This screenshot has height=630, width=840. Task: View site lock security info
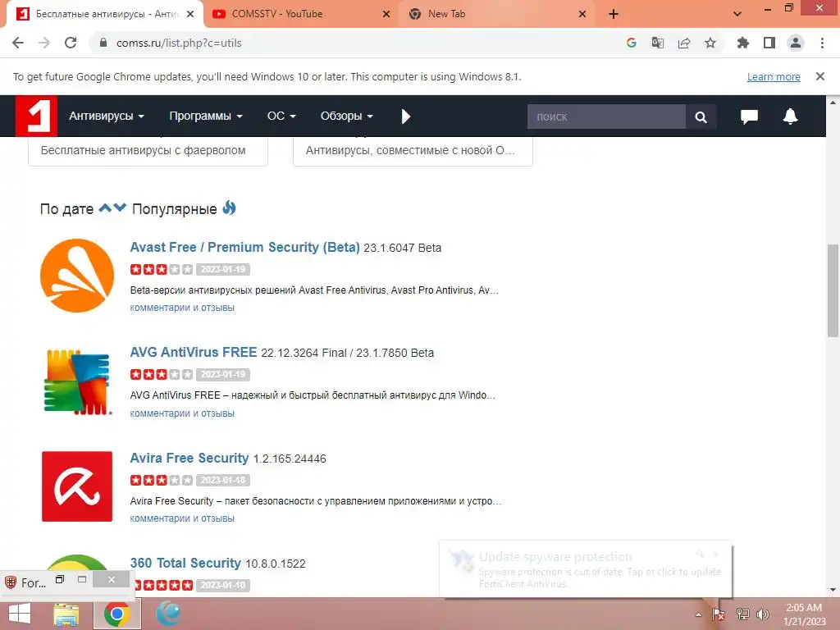coord(103,43)
